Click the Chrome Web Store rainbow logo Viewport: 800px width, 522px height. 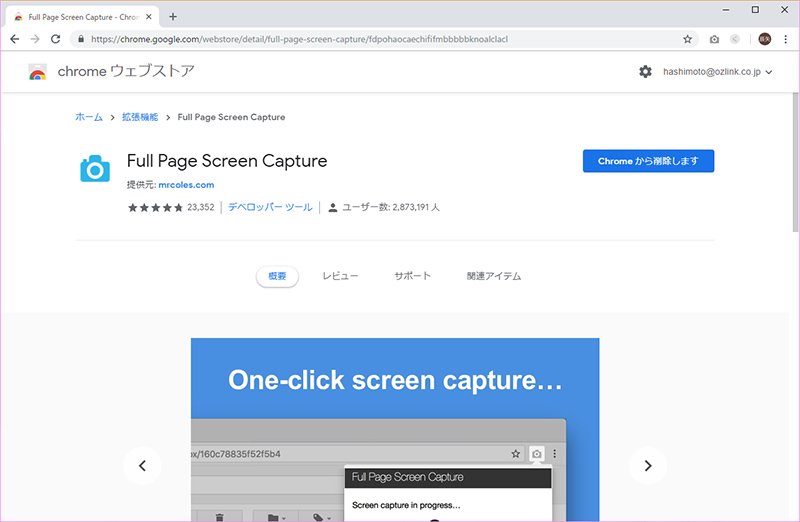coord(37,72)
